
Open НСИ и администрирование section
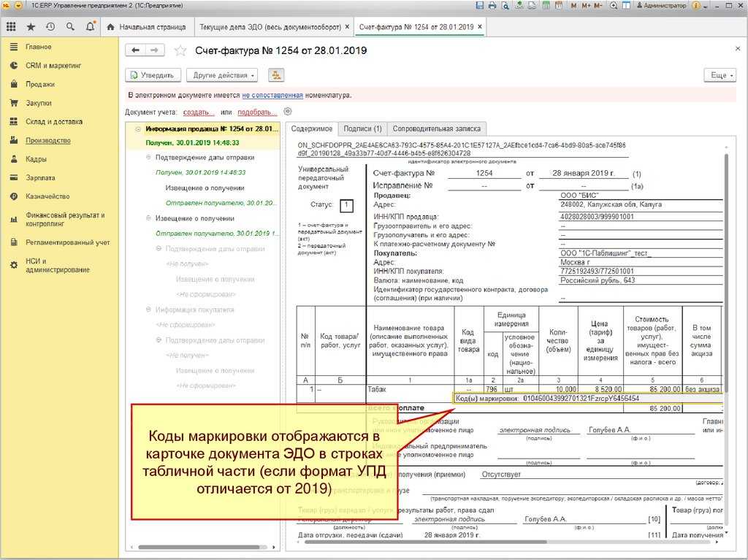59,265
